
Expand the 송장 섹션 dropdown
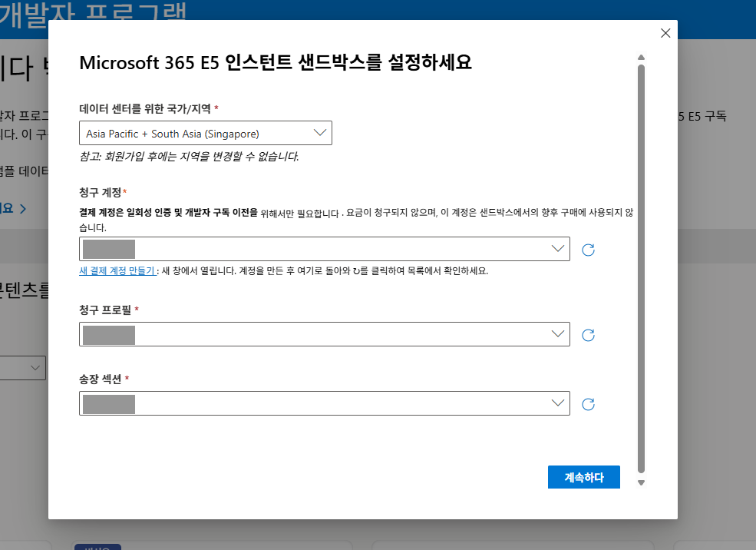pyautogui.click(x=325, y=403)
